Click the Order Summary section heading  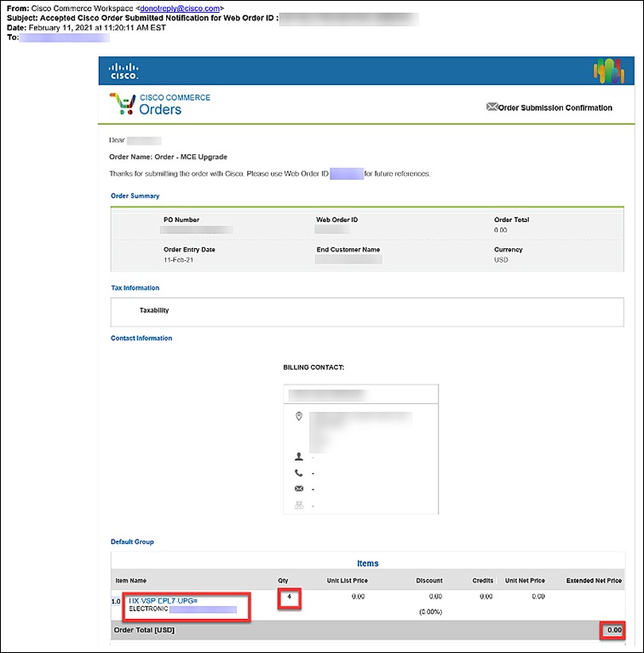click(x=135, y=196)
